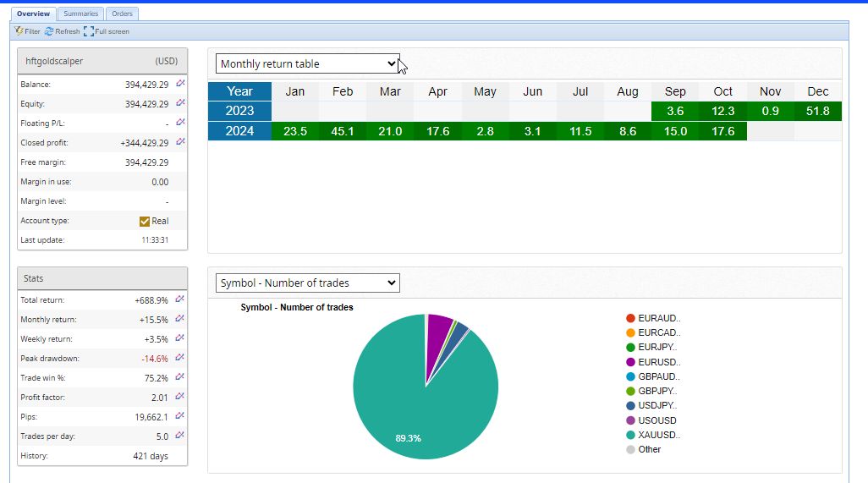This screenshot has height=483, width=868.
Task: Click chart icon next to Total return
Action: [x=180, y=299]
